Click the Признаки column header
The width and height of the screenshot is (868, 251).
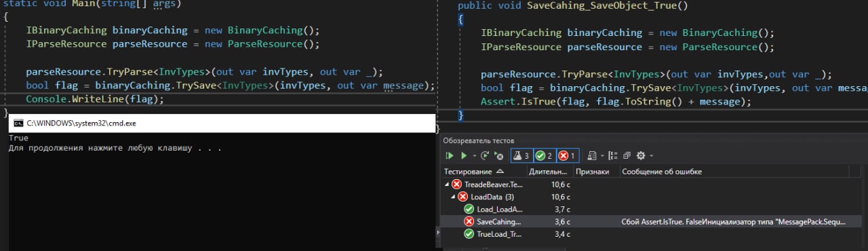(596, 172)
